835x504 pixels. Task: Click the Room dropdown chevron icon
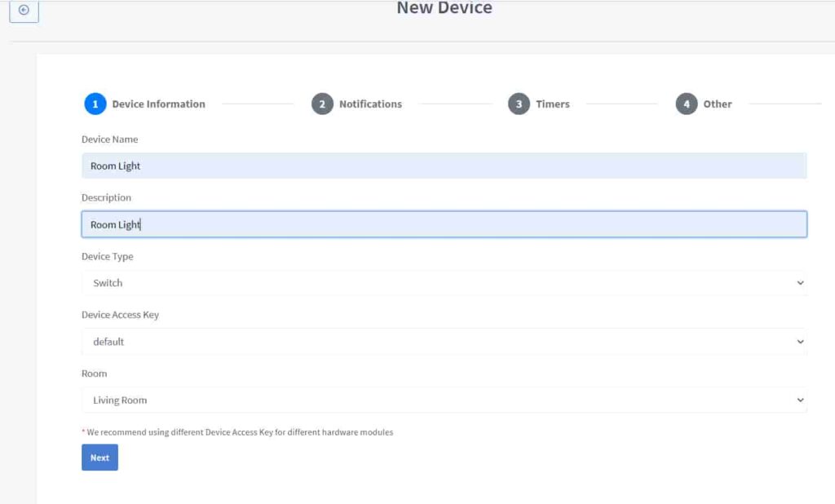(800, 400)
